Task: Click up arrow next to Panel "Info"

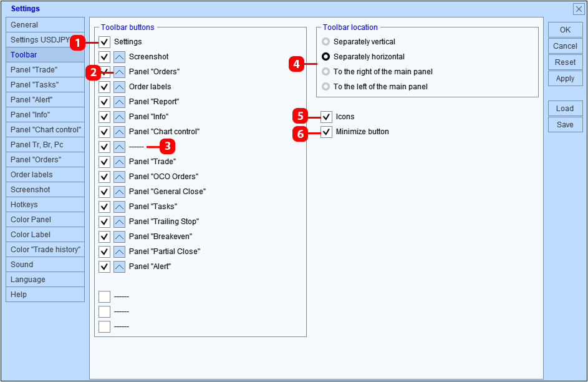Action: (119, 117)
